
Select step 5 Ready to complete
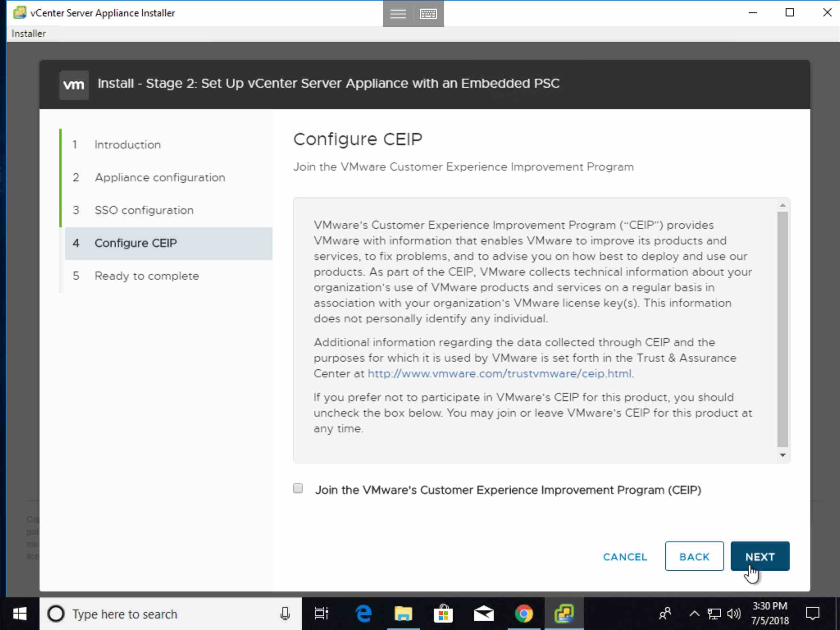coord(168,276)
